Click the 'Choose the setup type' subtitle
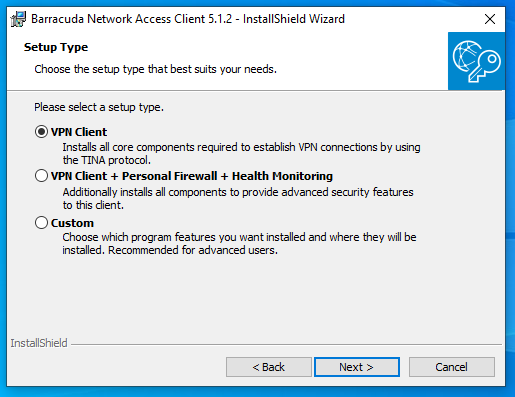This screenshot has height=397, width=515. click(156, 69)
